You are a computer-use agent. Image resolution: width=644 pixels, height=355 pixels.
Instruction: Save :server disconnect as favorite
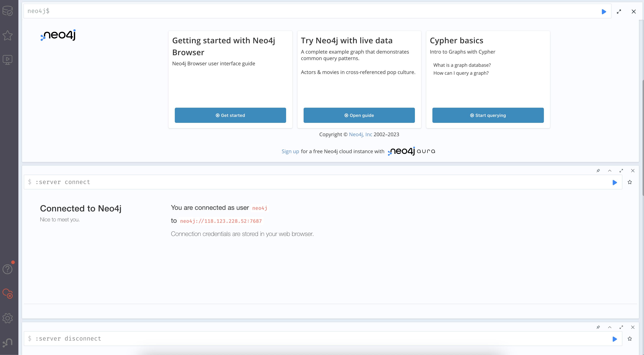630,339
